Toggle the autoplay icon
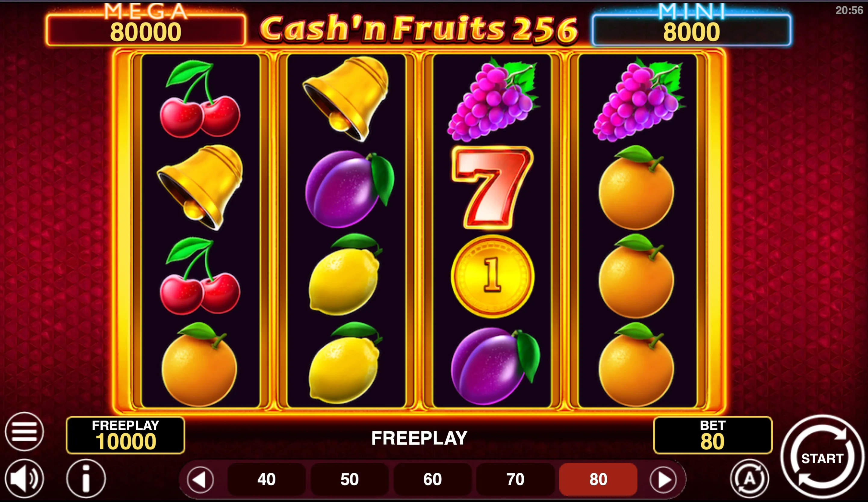Screen dimensions: 868x502 coord(749,479)
